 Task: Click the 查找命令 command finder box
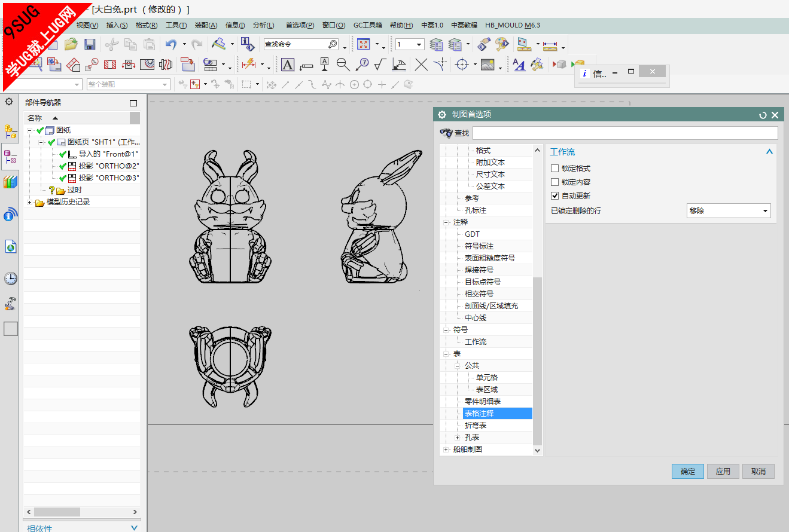pyautogui.click(x=301, y=44)
